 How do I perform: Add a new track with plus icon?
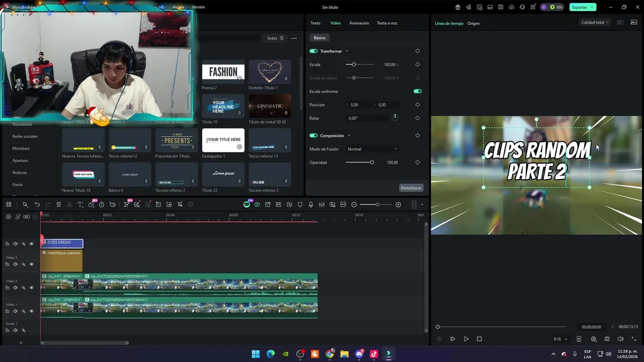[x=21, y=343]
